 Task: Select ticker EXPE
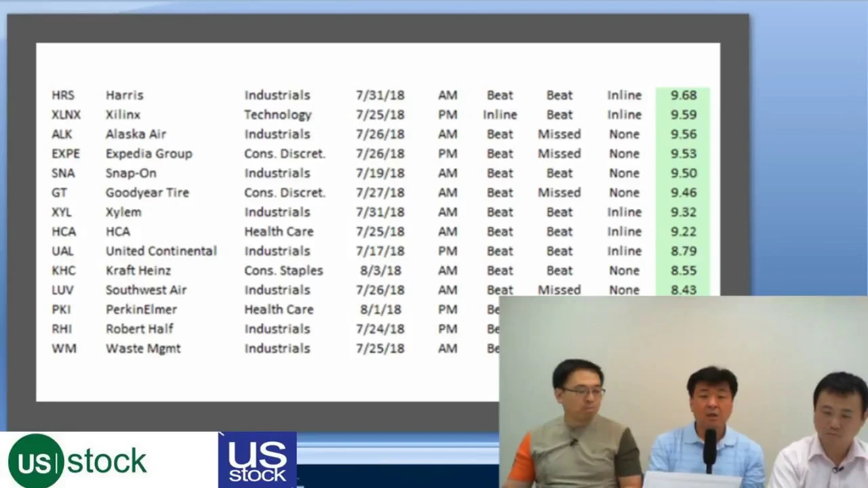click(65, 154)
